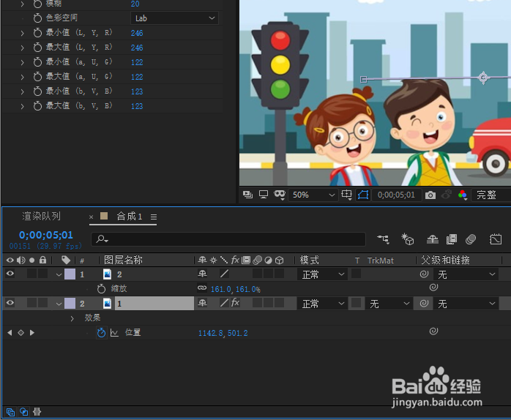Open the composition mini-flowchart icon
511x420 pixels.
(384, 239)
